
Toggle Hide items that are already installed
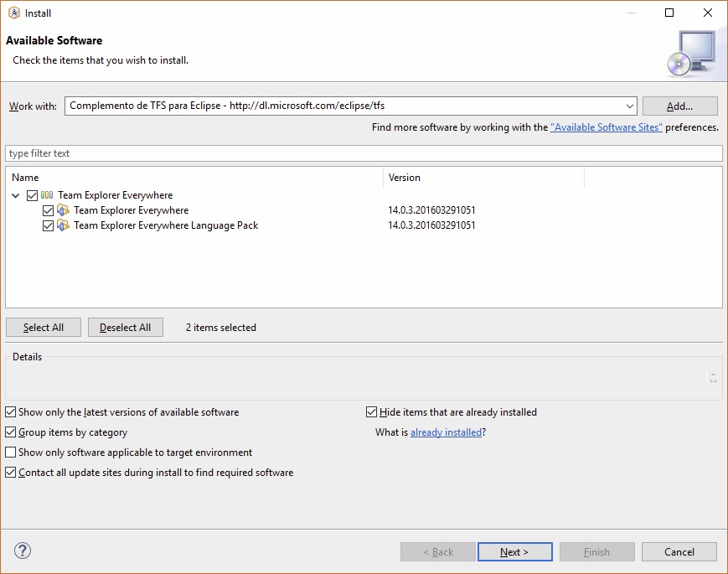point(372,412)
